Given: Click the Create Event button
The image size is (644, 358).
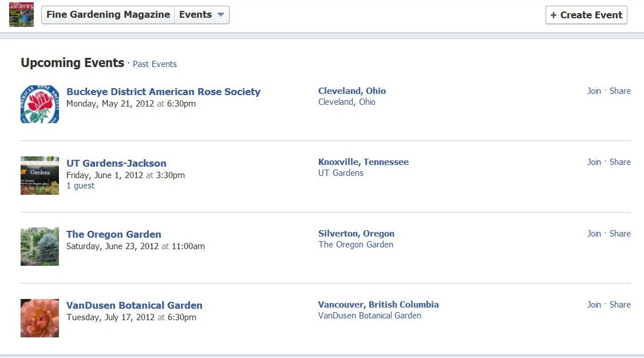Looking at the screenshot, I should tap(586, 15).
